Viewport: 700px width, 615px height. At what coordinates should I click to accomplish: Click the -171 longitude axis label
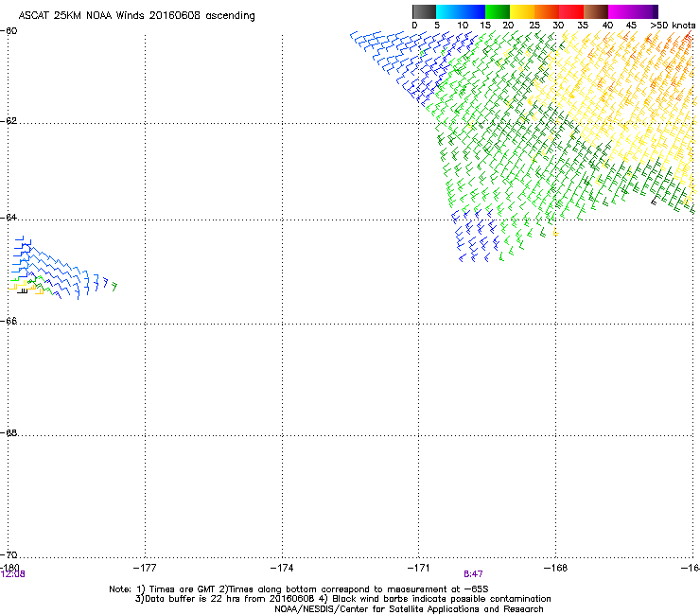[x=419, y=568]
